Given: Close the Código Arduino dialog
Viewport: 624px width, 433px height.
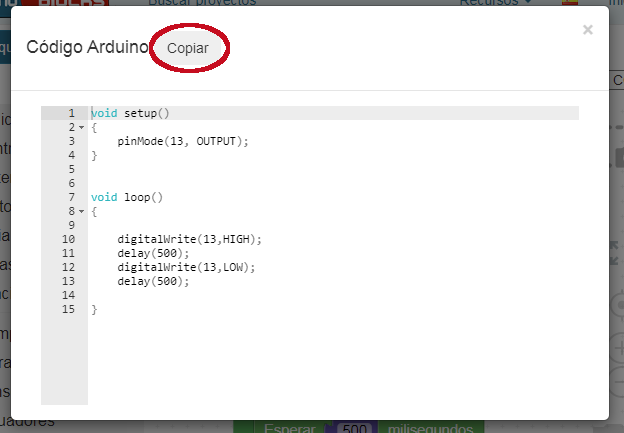Looking at the screenshot, I should (x=587, y=30).
